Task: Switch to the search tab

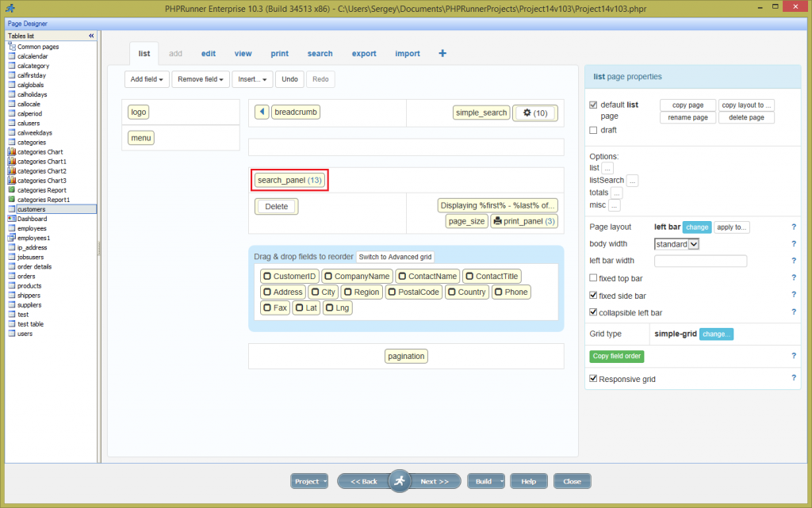Action: 320,53
